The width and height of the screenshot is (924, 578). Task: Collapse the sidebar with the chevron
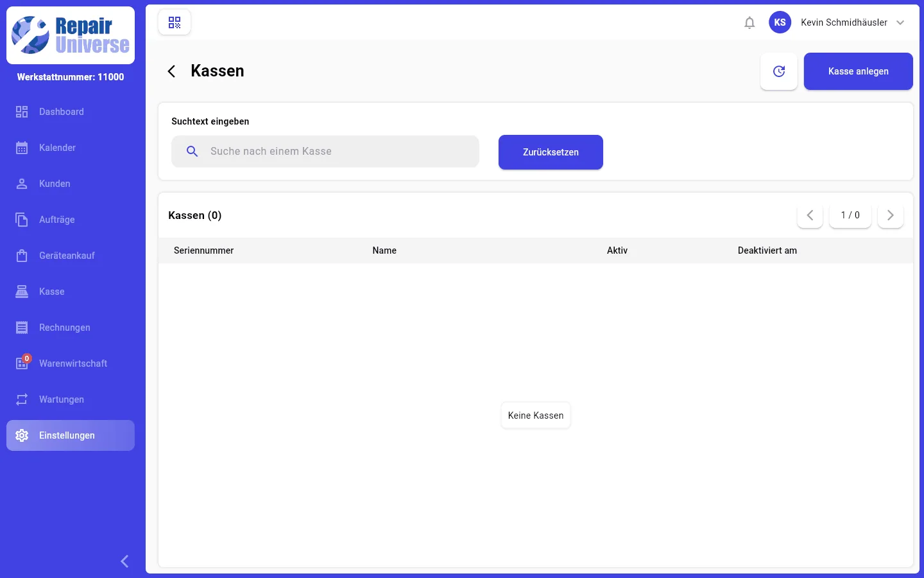[124, 561]
